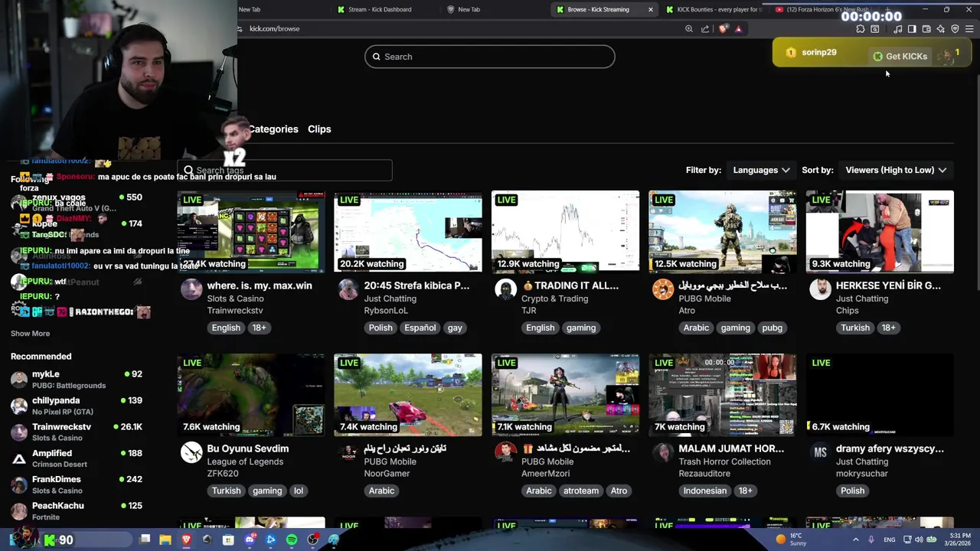Select the Indonesian tag
980x551 pixels.
point(704,491)
